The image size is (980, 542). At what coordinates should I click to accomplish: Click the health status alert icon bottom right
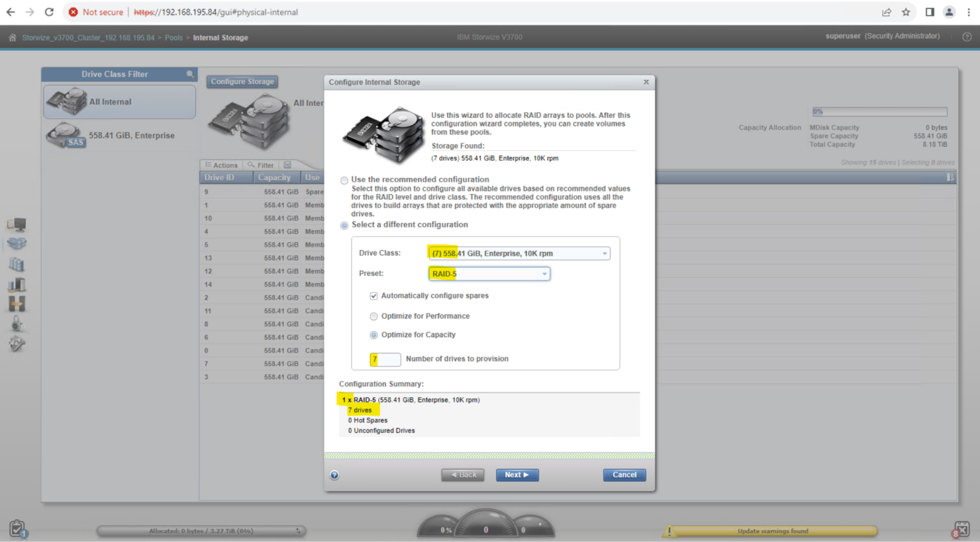click(x=962, y=528)
